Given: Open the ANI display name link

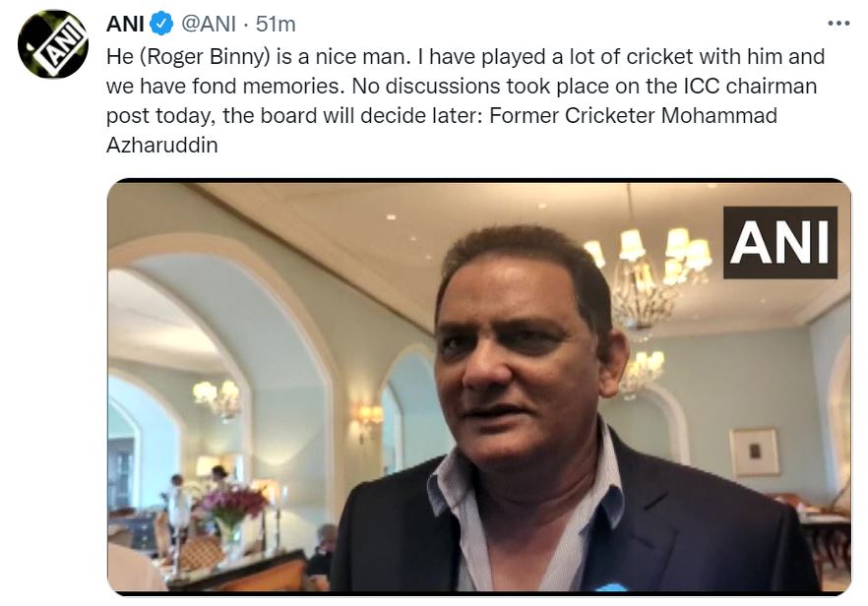Looking at the screenshot, I should [125, 24].
